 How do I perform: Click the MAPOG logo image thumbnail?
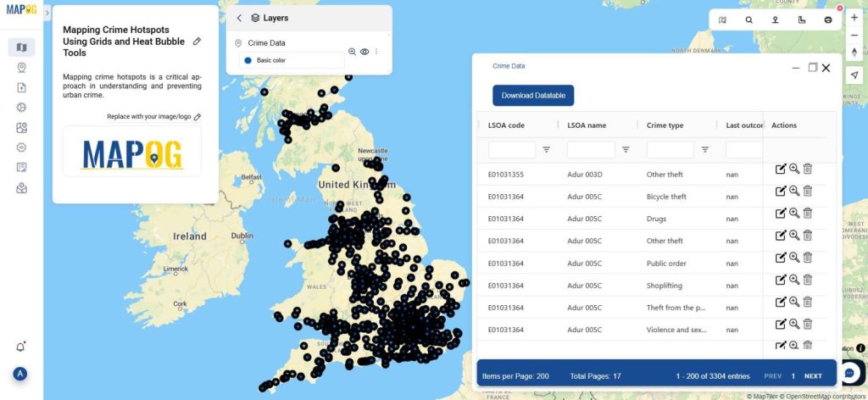(132, 152)
